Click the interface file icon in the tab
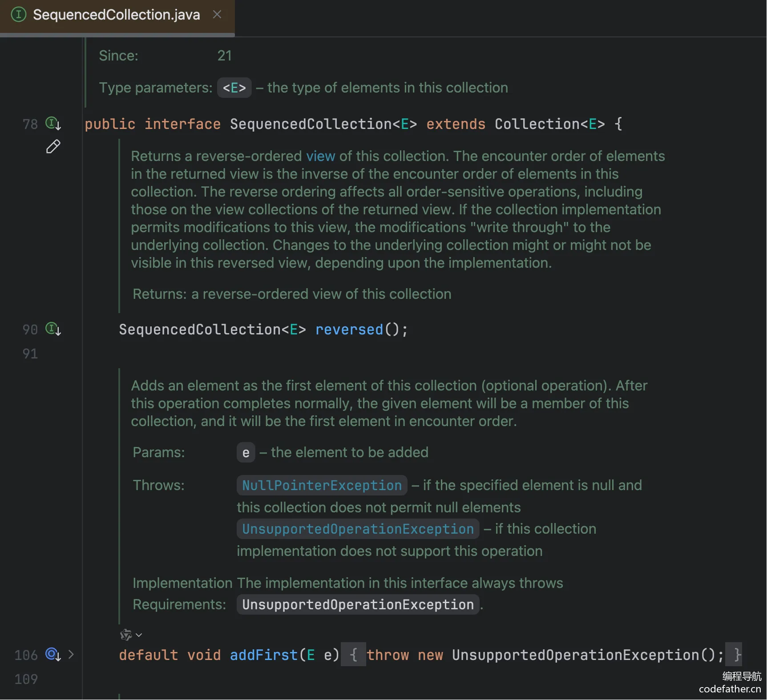 (x=18, y=15)
